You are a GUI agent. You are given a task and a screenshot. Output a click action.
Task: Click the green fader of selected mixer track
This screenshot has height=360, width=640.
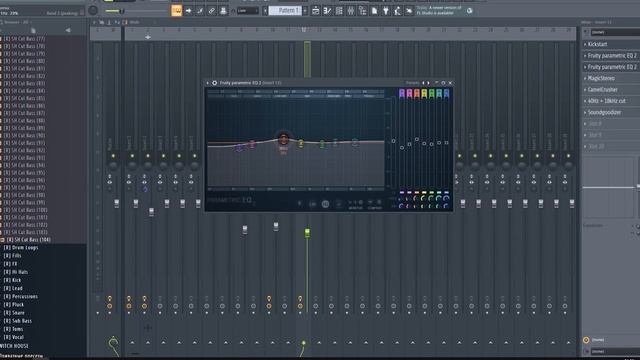pos(307,233)
